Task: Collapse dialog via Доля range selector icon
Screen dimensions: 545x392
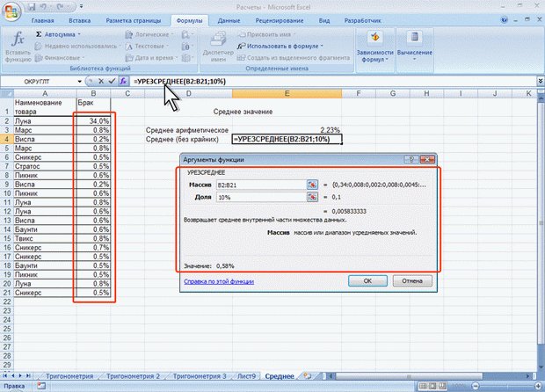Action: (312, 197)
